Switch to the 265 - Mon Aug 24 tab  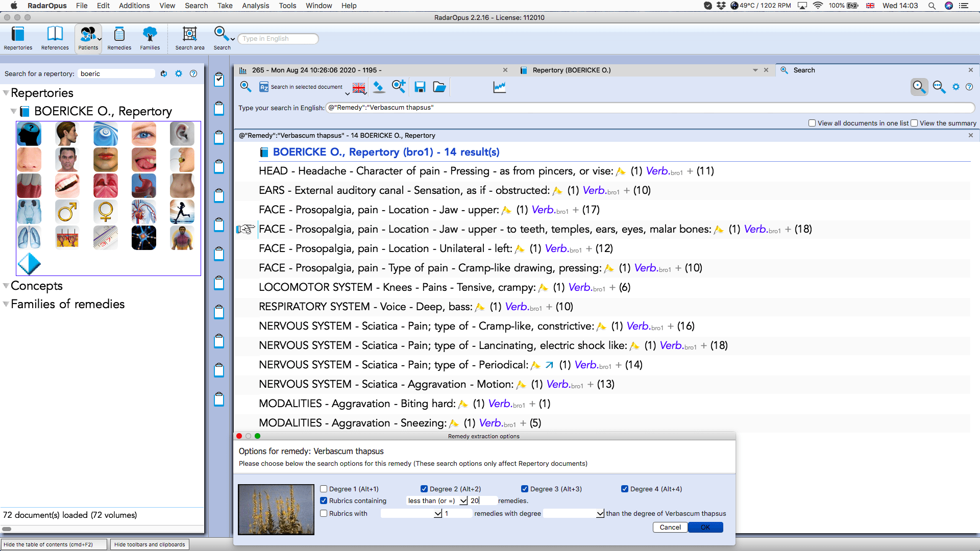[316, 70]
